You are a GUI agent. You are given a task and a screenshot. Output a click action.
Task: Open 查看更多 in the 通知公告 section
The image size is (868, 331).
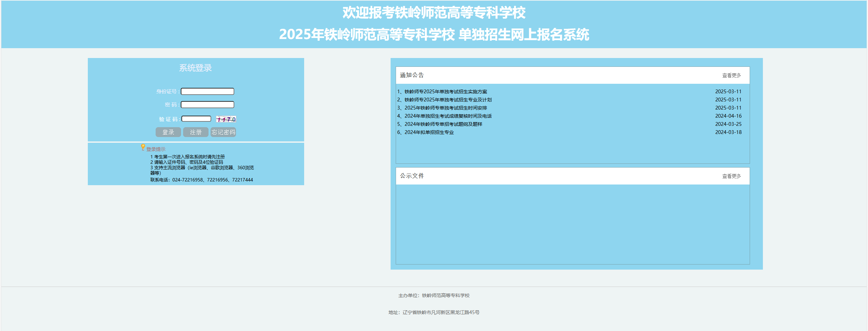coord(731,76)
